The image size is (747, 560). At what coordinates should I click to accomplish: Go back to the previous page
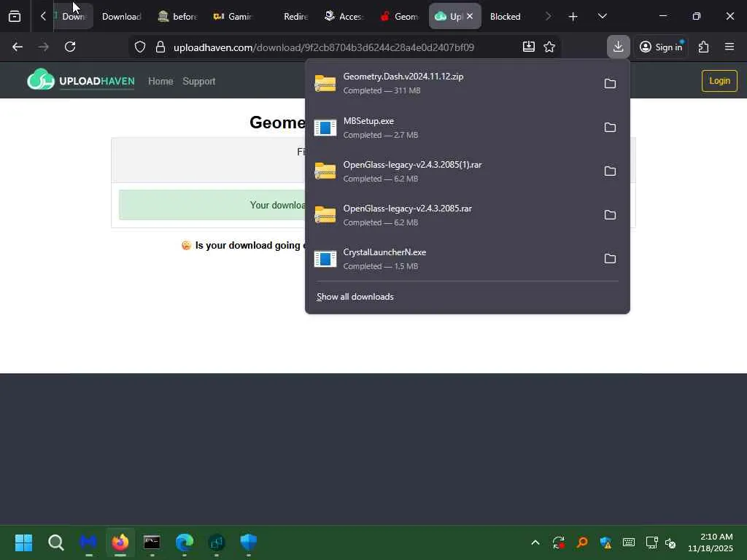point(18,47)
